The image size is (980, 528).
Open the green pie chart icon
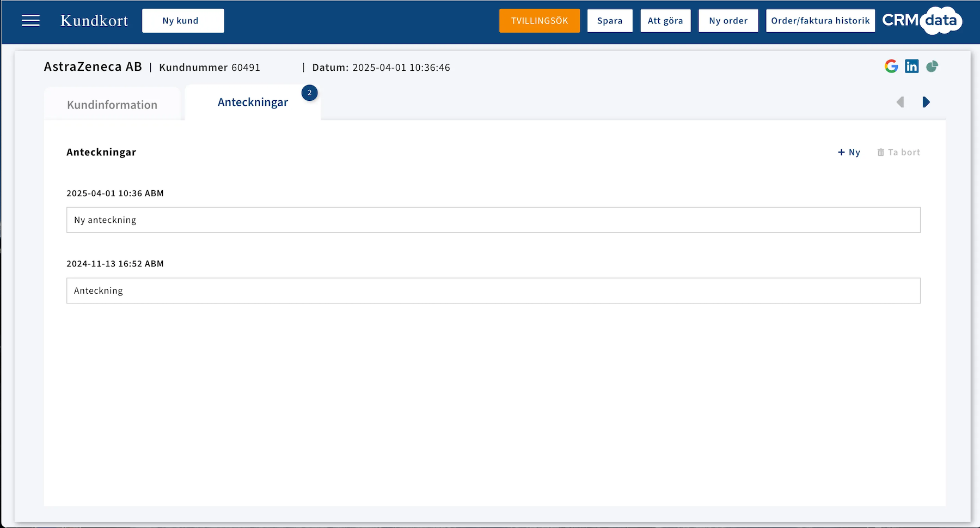tap(932, 66)
